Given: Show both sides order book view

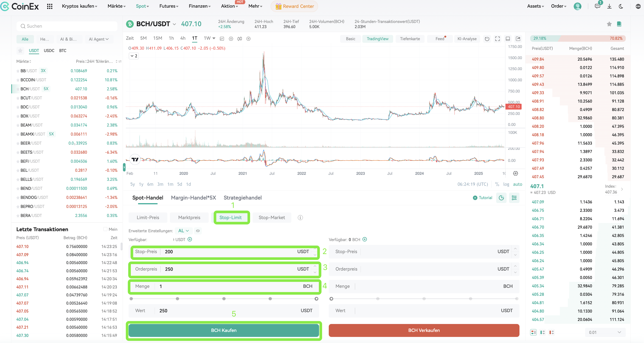Looking at the screenshot, I should 533,332.
